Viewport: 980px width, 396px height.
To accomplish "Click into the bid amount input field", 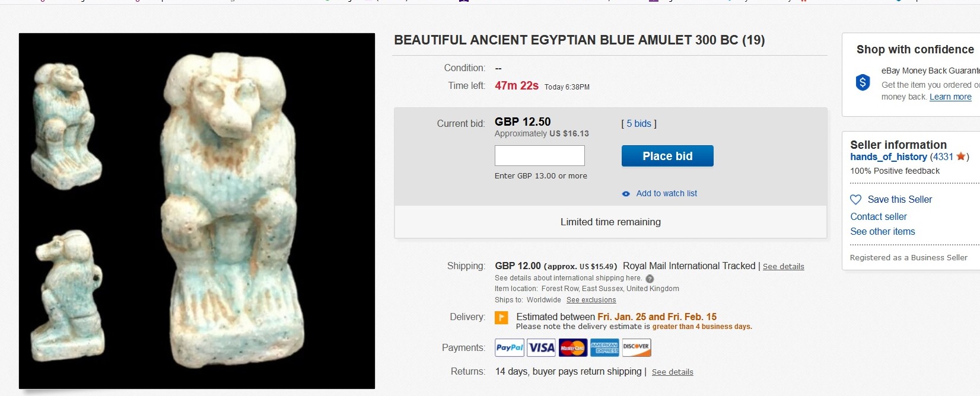I will (539, 156).
